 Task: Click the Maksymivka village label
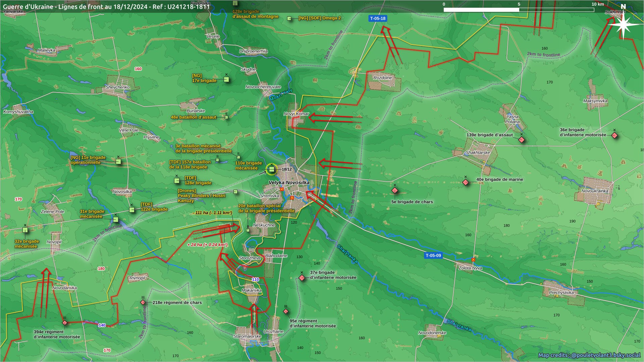tap(595, 101)
